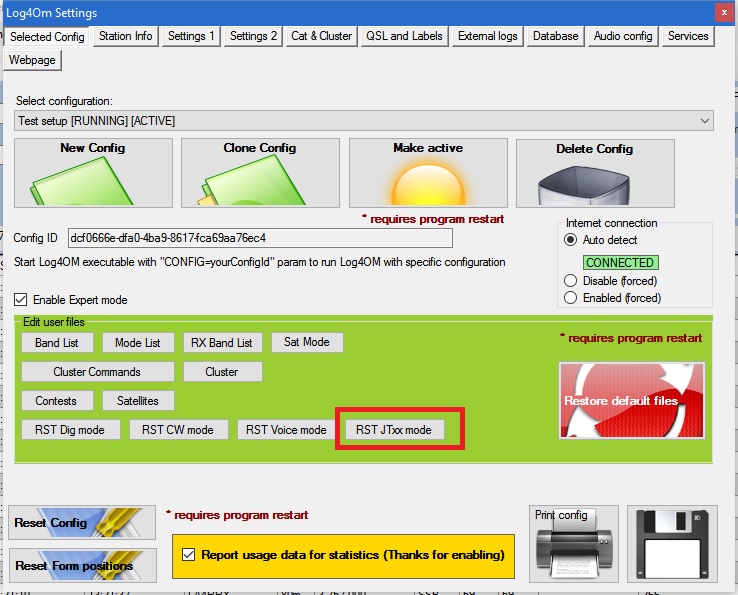The image size is (738, 595).
Task: Click inside the Config ID text field
Action: click(260, 238)
